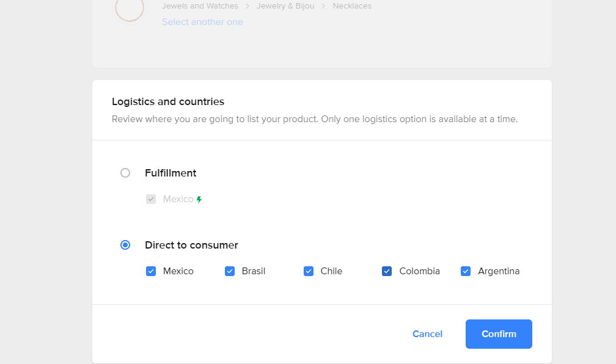Click the chevron after Jewels and Watches
The width and height of the screenshot is (616, 364).
coord(248,6)
